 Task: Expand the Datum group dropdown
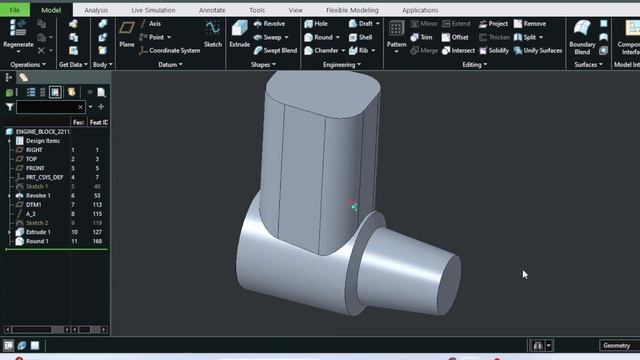pyautogui.click(x=170, y=64)
